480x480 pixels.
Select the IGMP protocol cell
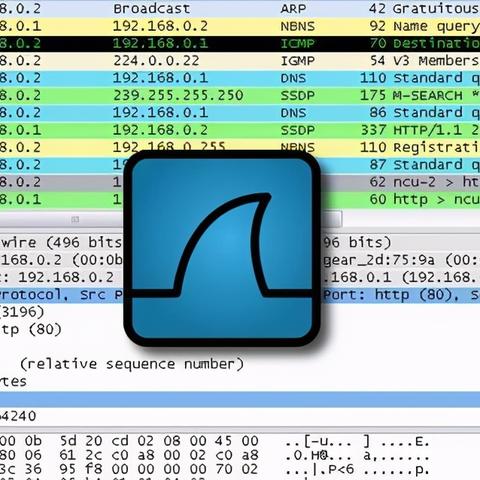[297, 61]
